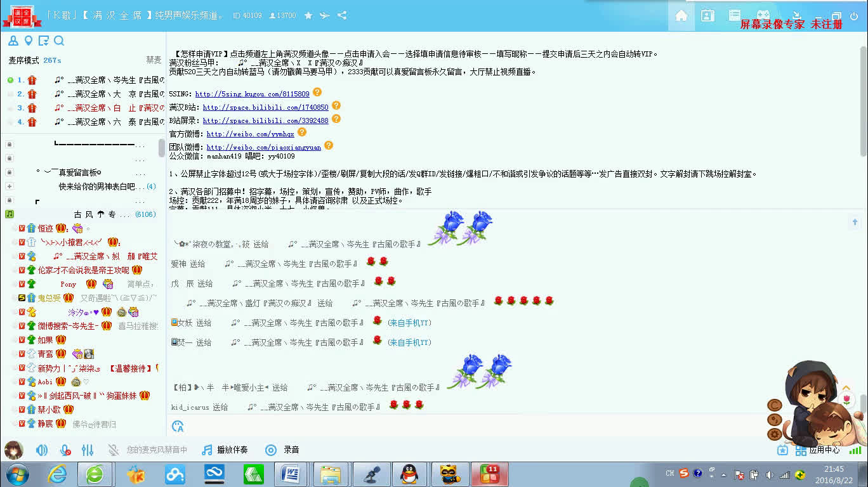Open the game controller tab
868x487 pixels.
[x=763, y=15]
